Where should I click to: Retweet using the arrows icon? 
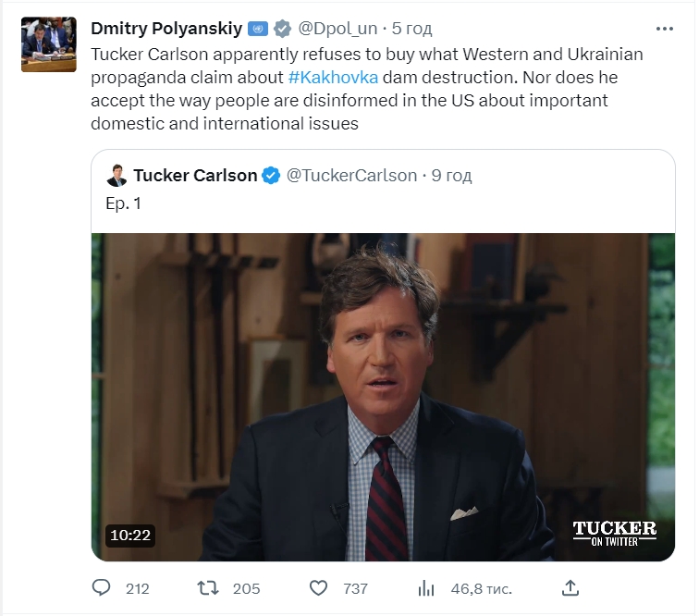pos(208,588)
